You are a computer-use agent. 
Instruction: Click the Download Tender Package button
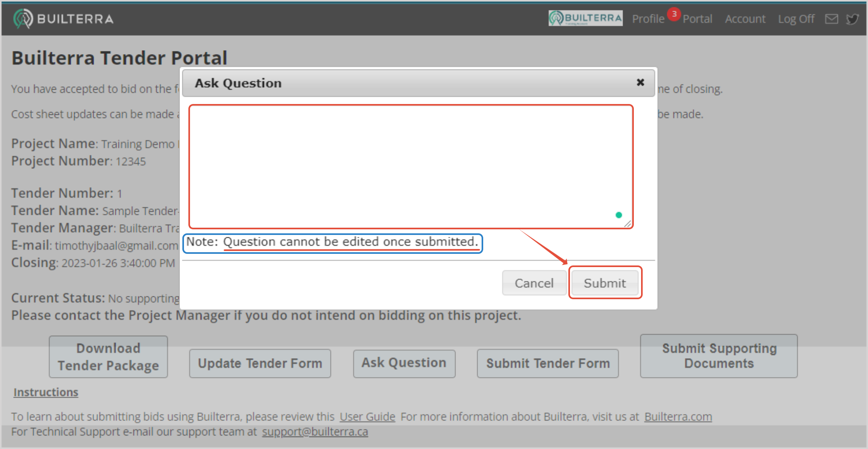pyautogui.click(x=108, y=357)
